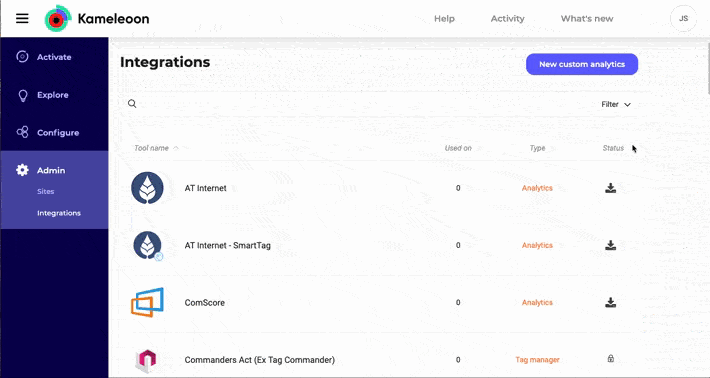The width and height of the screenshot is (710, 378).
Task: Go to Sites under Admin
Action: pyautogui.click(x=45, y=191)
